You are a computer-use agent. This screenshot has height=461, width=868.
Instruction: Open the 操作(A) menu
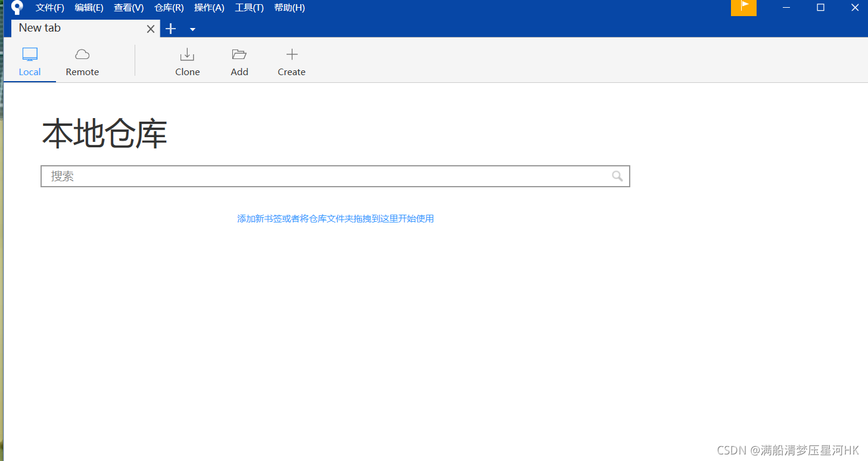click(x=209, y=8)
